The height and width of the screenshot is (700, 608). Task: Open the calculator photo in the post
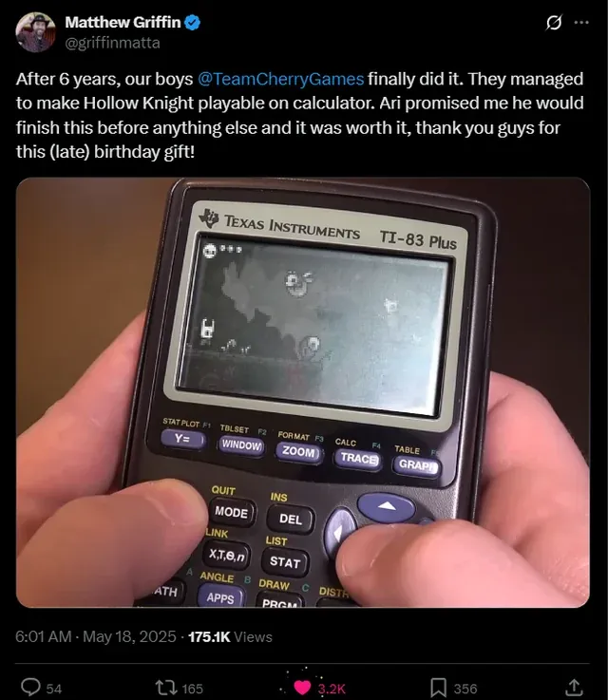[303, 392]
